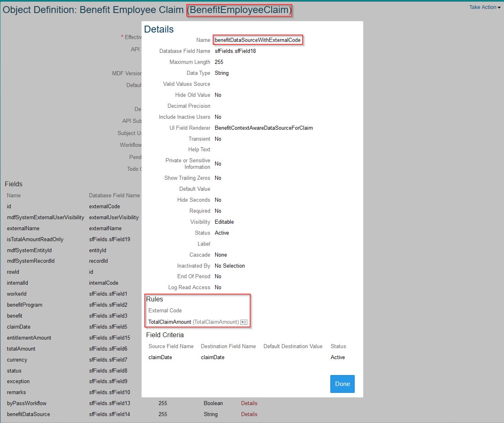
Task: Select the externalName field name
Action: [x=23, y=228]
